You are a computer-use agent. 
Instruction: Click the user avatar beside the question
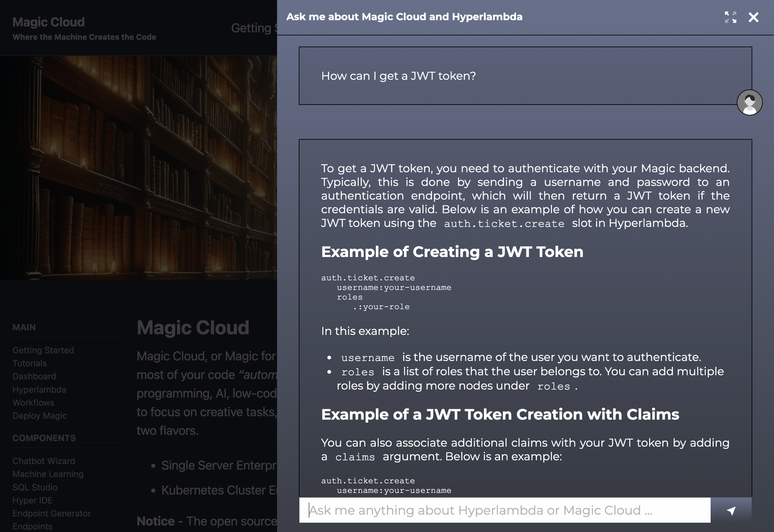coord(749,102)
